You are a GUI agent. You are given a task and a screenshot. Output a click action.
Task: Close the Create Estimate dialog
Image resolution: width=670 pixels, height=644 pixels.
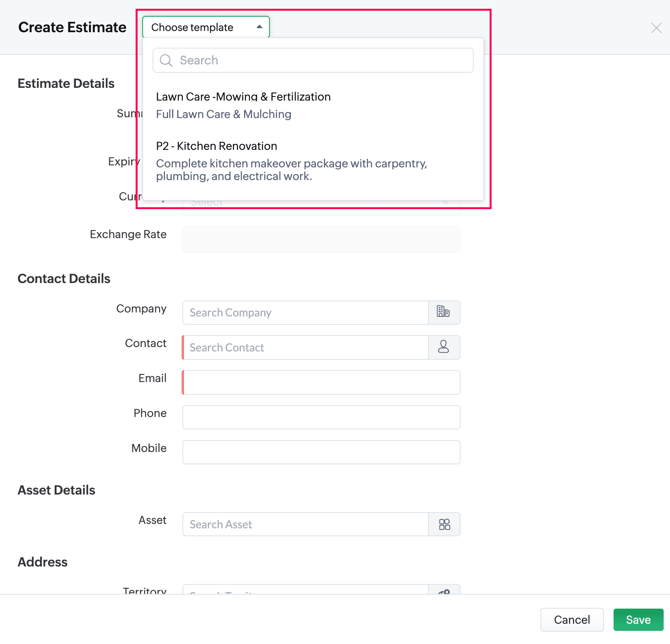coord(656,28)
